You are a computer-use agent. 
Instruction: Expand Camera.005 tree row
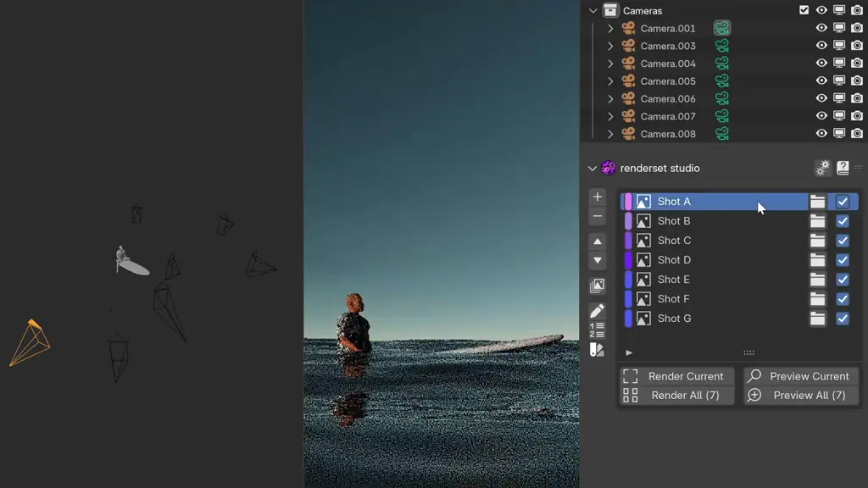tap(610, 81)
